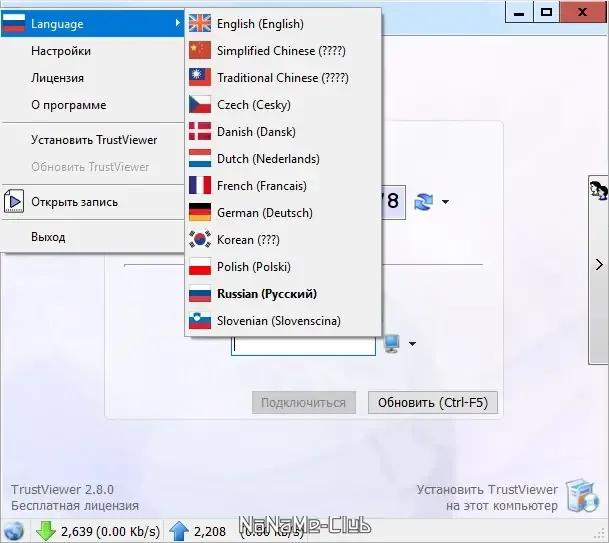Select Korean language text entry
Screen dimensions: 609x543
tap(248, 240)
